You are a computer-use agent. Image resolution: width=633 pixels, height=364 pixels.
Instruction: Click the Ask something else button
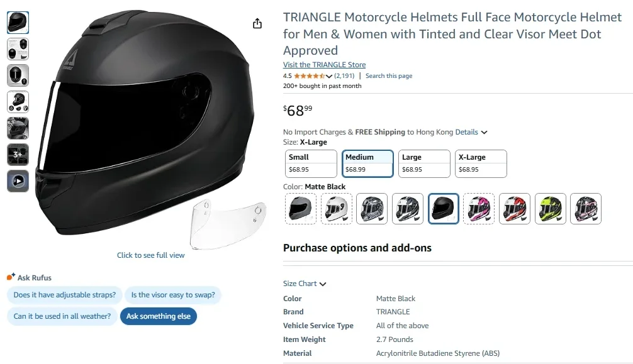coord(158,316)
